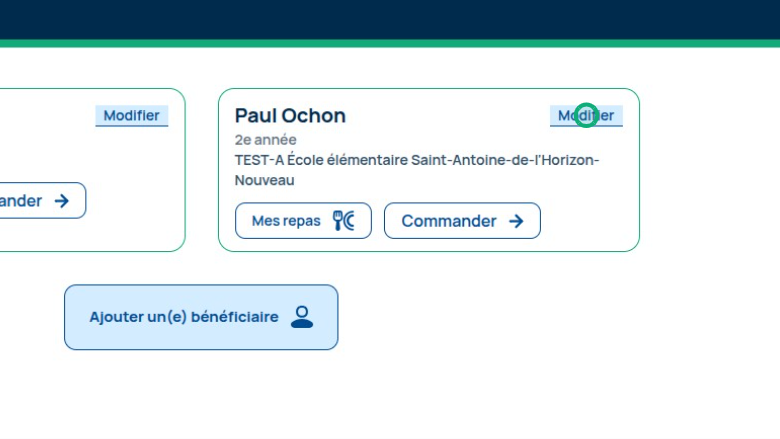Click the arrow icon on the left card's button

pos(62,201)
